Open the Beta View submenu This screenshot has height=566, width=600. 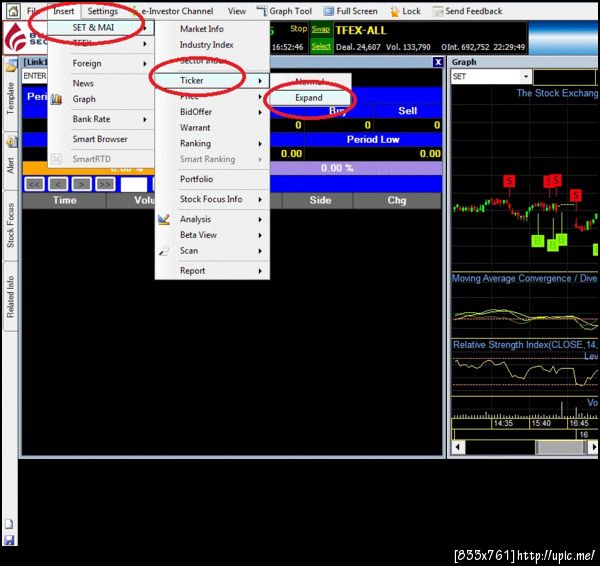212,235
